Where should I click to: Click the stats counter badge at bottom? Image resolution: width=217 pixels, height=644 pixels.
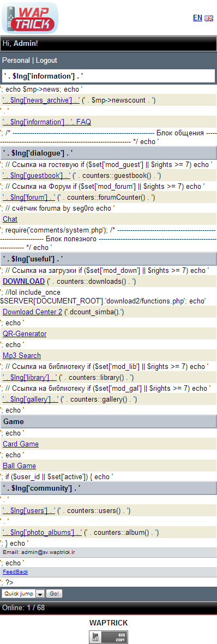click(108, 637)
